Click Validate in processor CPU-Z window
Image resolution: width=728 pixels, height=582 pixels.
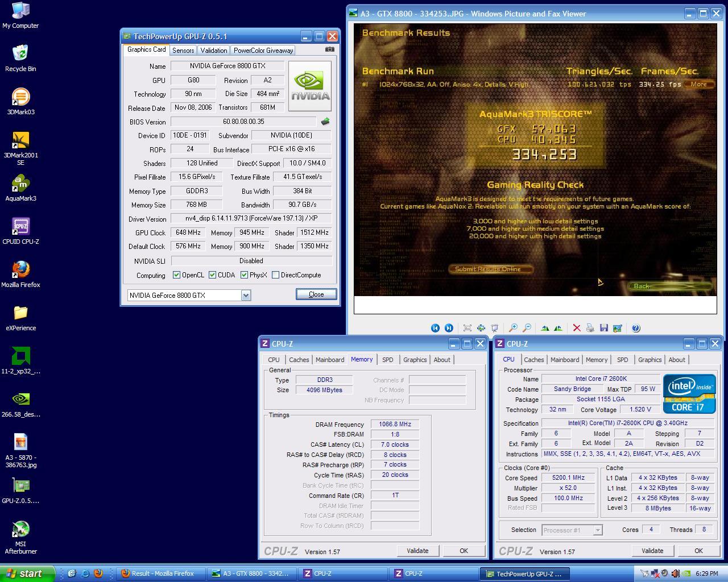(652, 551)
